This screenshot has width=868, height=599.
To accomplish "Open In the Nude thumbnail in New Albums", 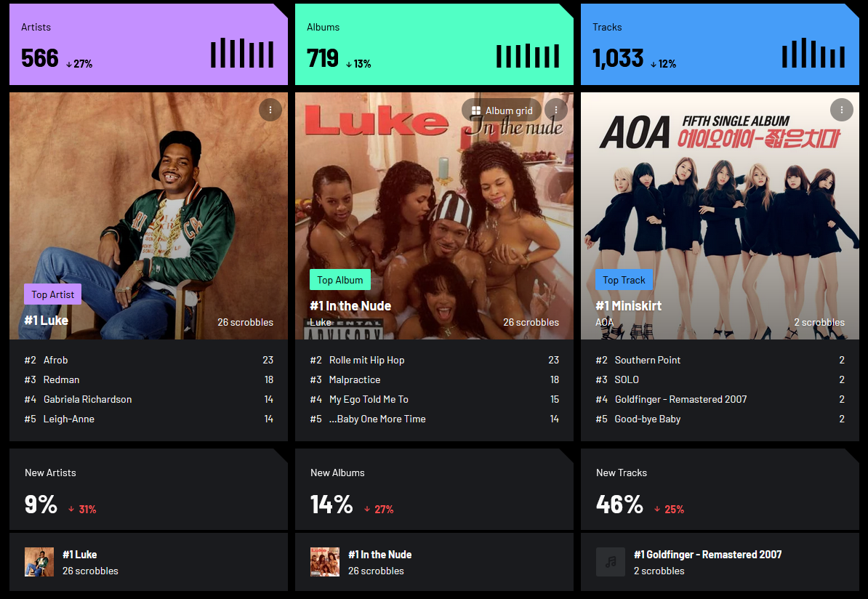I will tap(325, 562).
